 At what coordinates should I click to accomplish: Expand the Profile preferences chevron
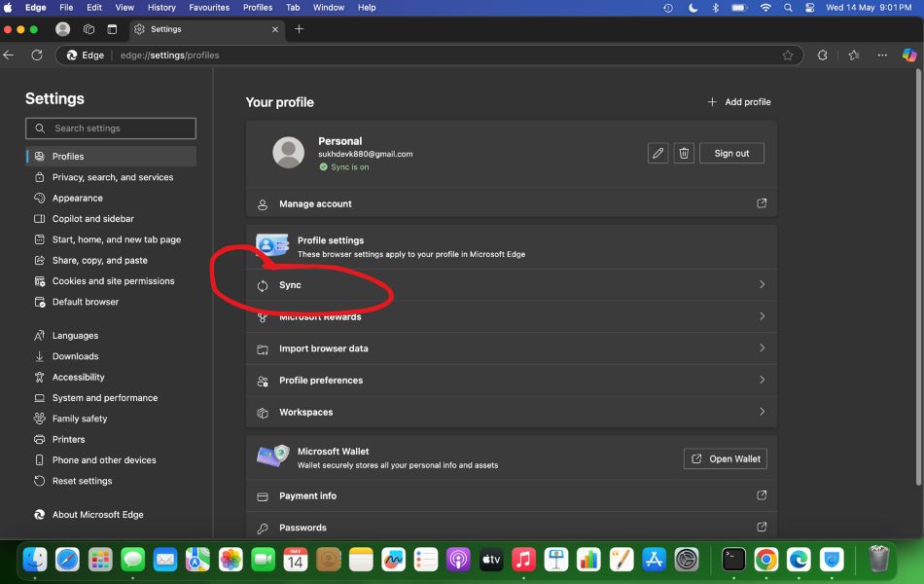(762, 380)
